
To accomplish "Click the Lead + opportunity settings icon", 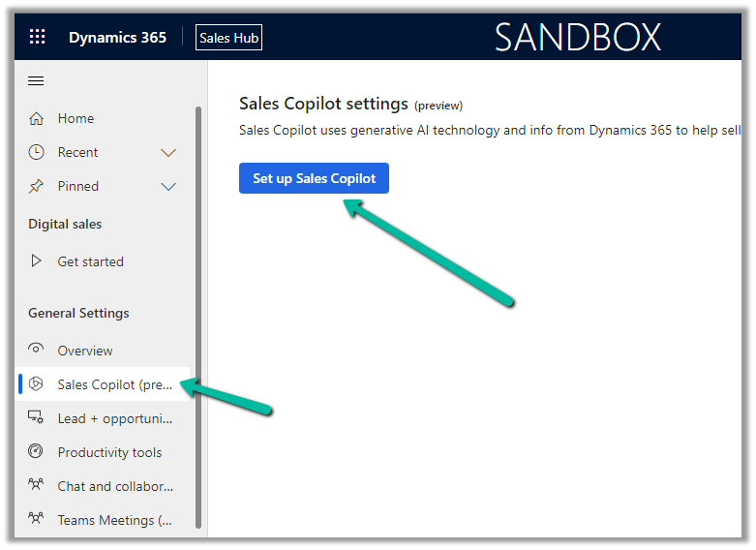I will pos(37,418).
